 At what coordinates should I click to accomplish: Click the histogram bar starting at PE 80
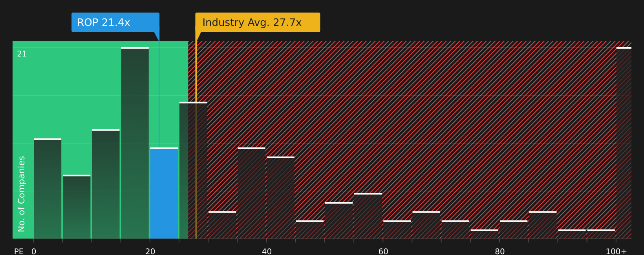tap(514, 229)
